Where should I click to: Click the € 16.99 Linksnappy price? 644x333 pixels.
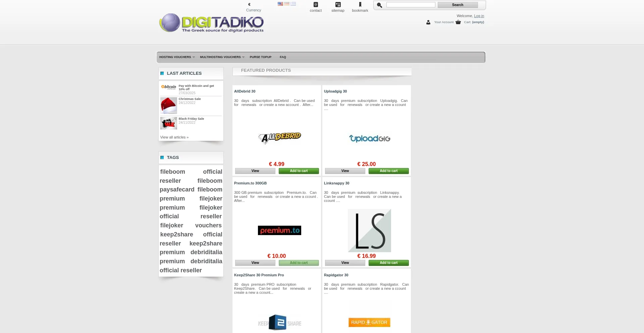click(366, 256)
